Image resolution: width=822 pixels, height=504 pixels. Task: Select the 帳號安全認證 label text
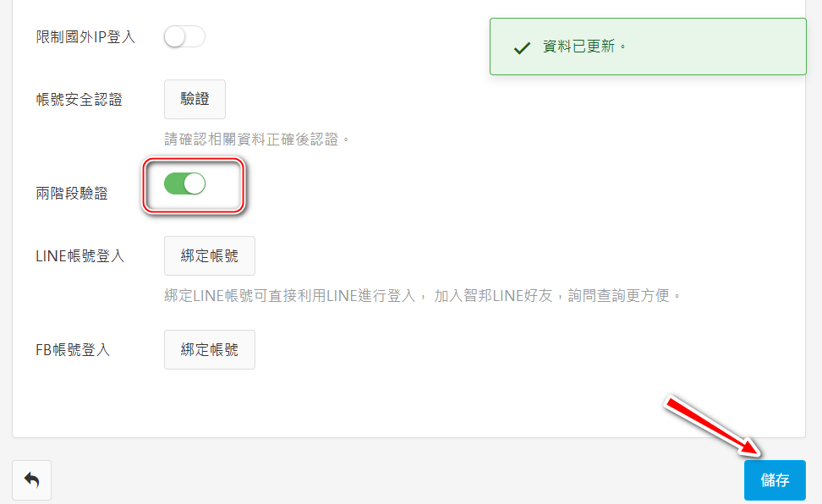(x=79, y=100)
